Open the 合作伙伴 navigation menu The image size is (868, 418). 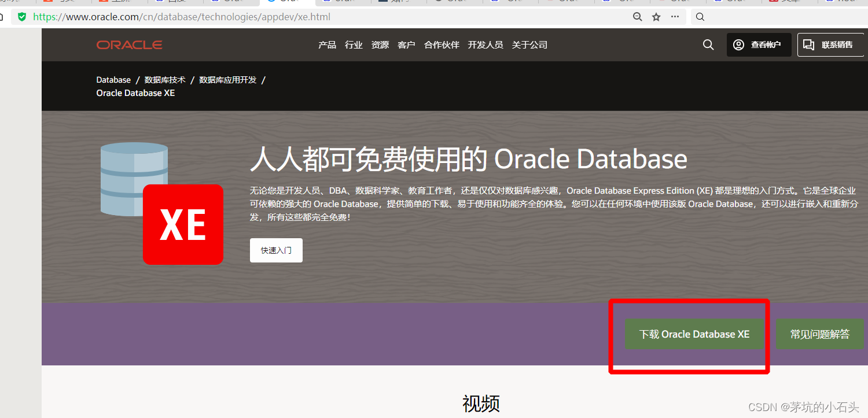[x=442, y=45]
